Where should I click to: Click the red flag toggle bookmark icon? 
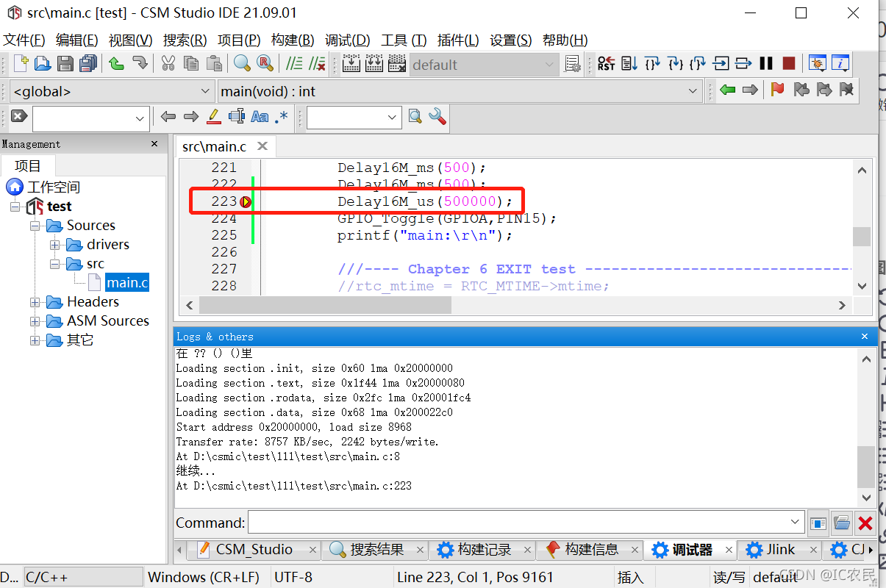click(x=777, y=90)
